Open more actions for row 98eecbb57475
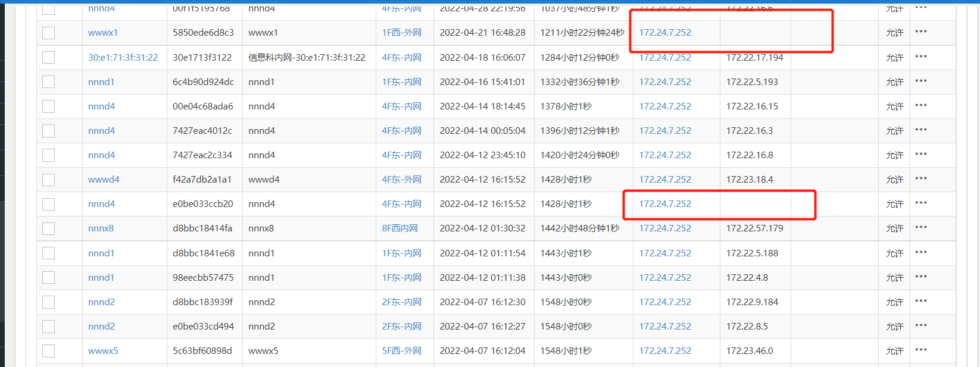The height and width of the screenshot is (367, 980). [x=921, y=277]
